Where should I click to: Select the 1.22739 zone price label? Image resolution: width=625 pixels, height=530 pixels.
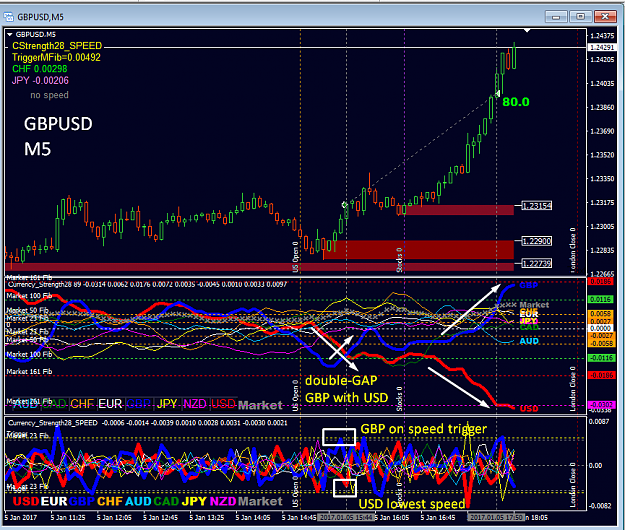click(x=537, y=263)
